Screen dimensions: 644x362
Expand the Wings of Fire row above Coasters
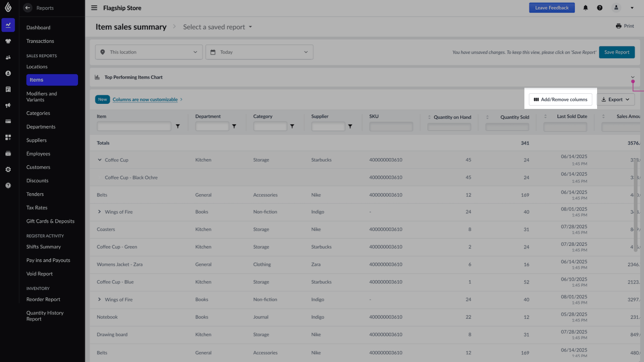click(99, 212)
